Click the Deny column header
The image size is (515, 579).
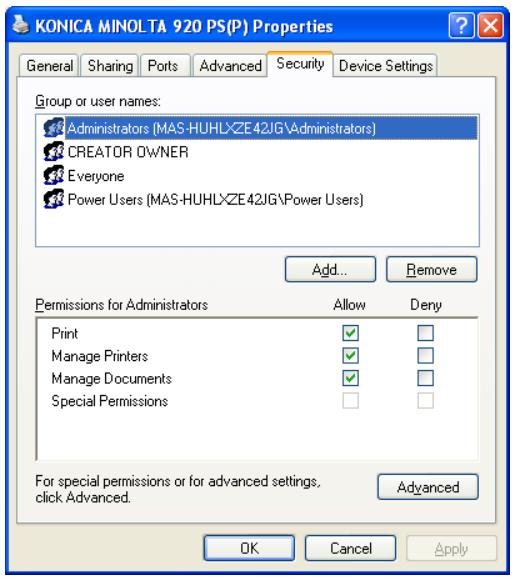[426, 305]
